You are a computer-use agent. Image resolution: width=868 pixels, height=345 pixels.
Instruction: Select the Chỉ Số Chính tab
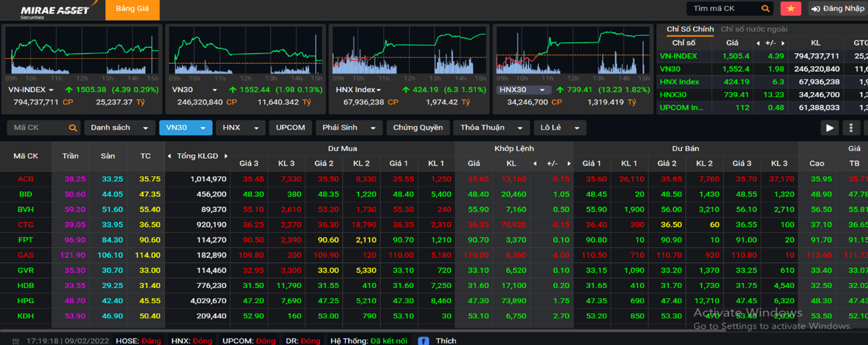coord(690,29)
